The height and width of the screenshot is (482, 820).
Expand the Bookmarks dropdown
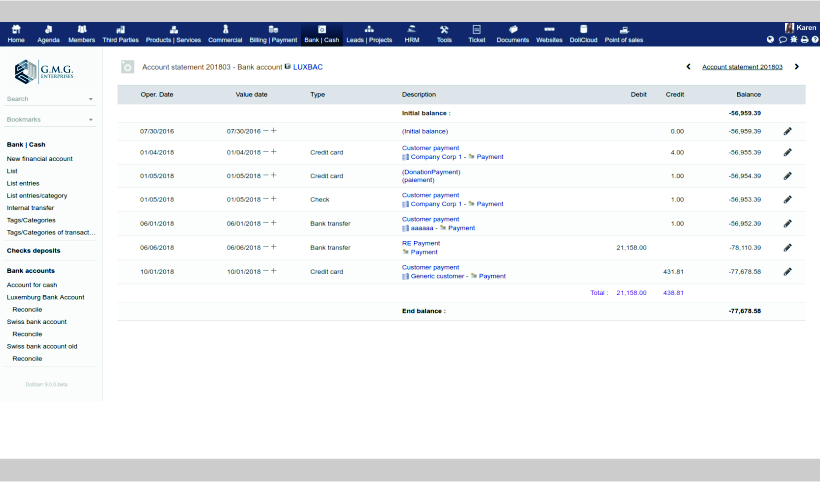90,120
